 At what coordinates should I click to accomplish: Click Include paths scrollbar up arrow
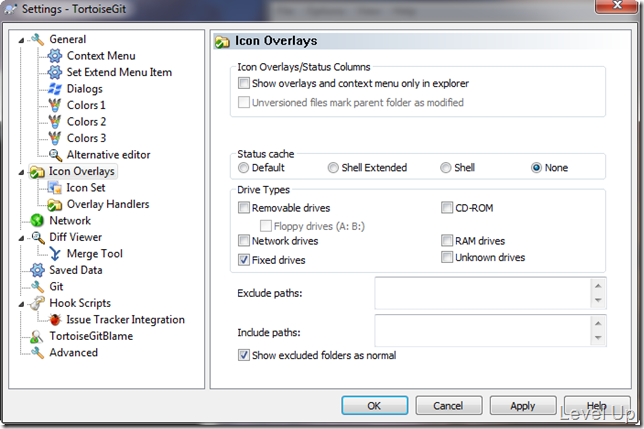[x=598, y=323]
